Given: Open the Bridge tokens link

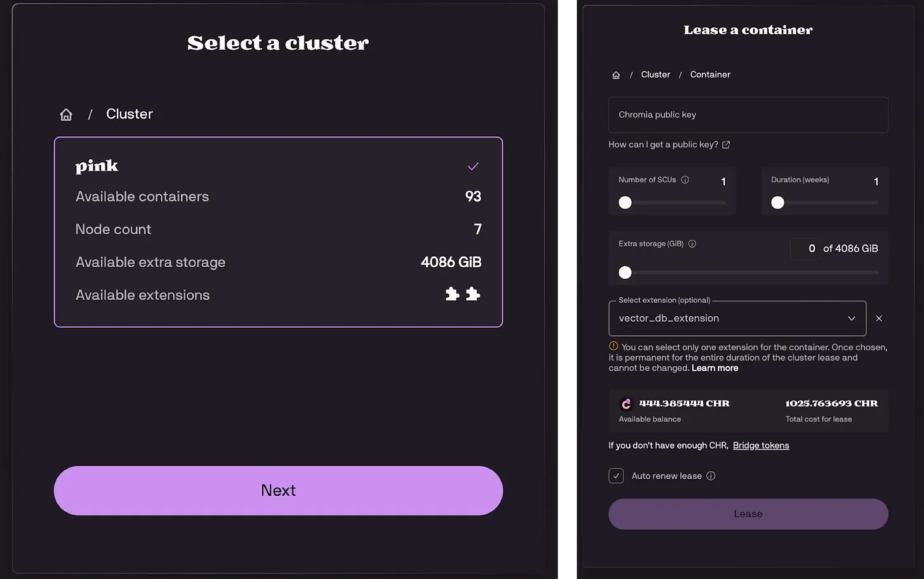Looking at the screenshot, I should pyautogui.click(x=761, y=446).
